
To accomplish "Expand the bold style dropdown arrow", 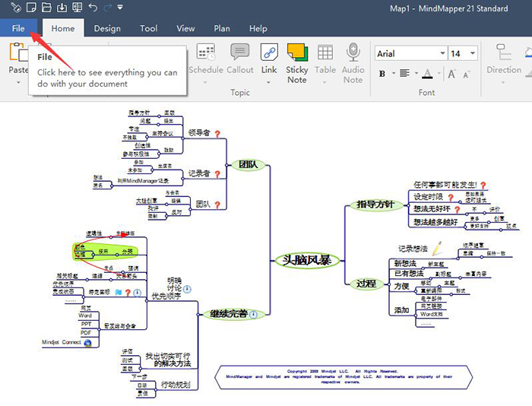I will pos(394,73).
